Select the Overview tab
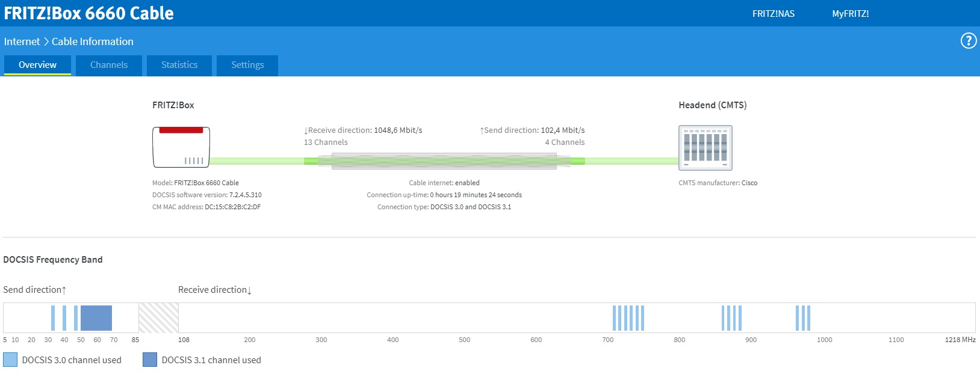Screen dimensions: 980x374 (x=37, y=65)
